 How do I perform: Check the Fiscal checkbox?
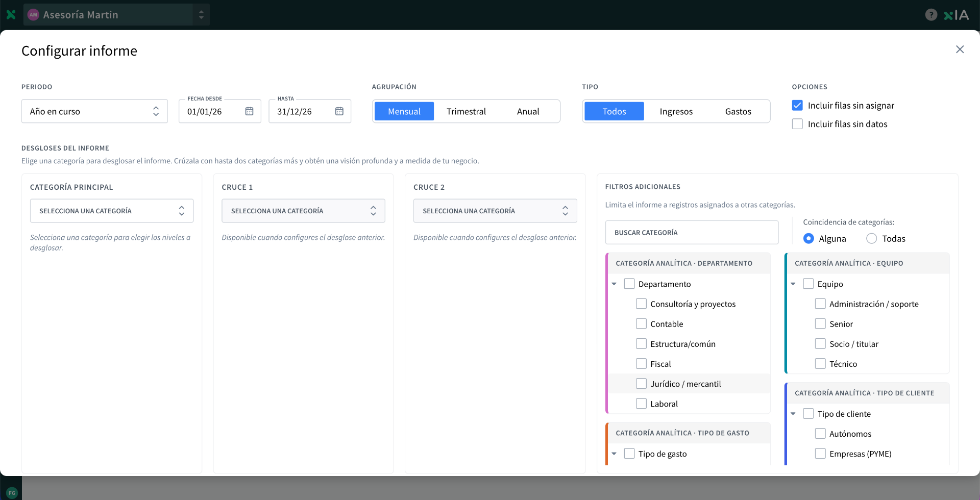click(641, 363)
